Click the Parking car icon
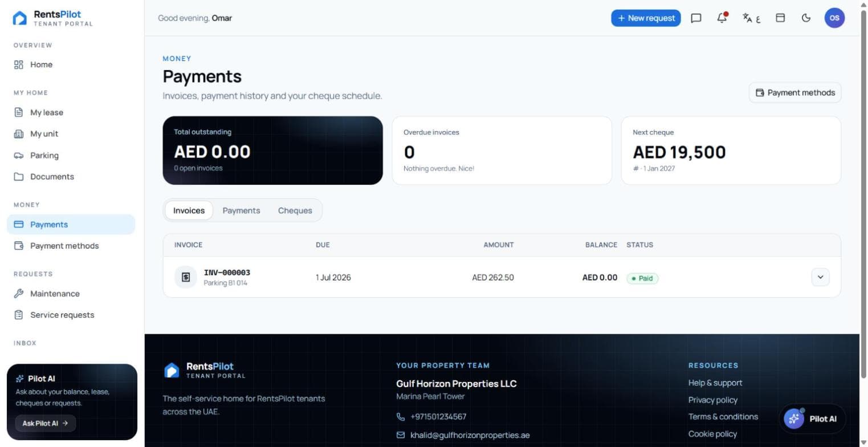 pyautogui.click(x=19, y=156)
